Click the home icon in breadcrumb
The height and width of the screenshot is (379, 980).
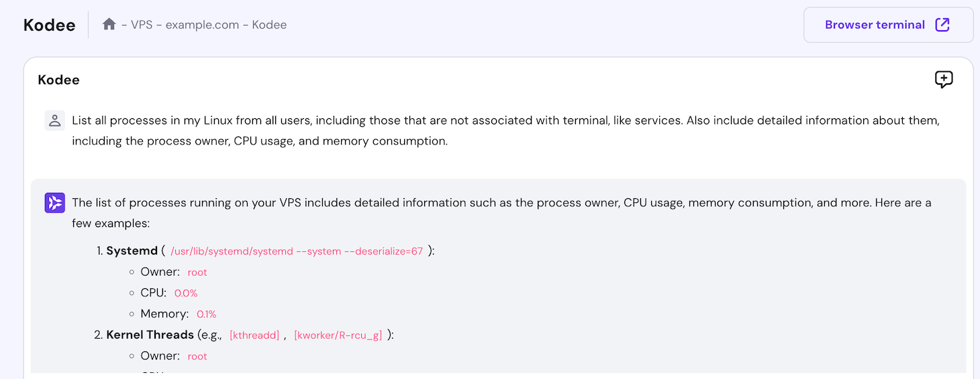[109, 25]
